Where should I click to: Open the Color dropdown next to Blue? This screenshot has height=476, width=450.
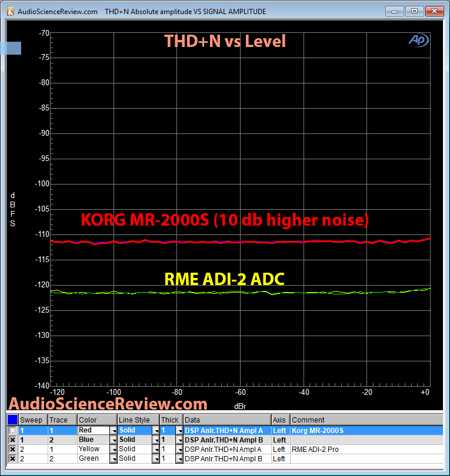[x=114, y=440]
